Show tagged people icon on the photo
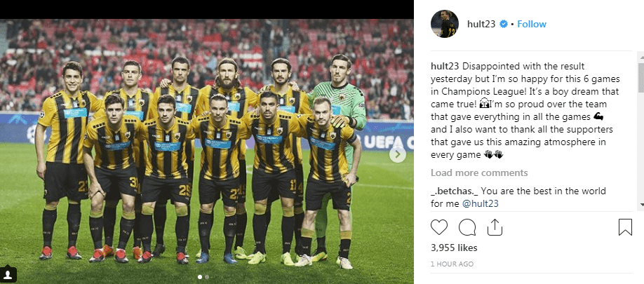 [8, 273]
